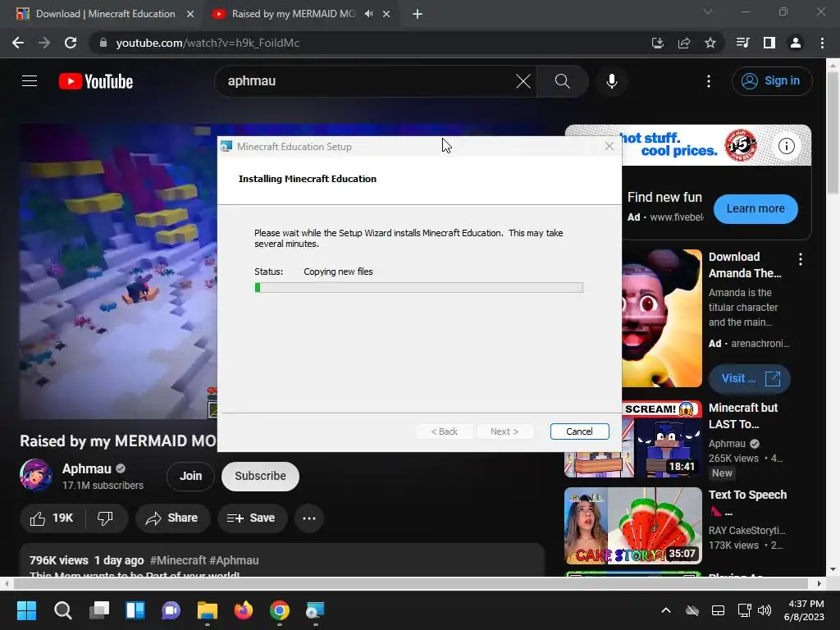Open a new Chrome tab
This screenshot has height=630, width=840.
click(x=418, y=14)
